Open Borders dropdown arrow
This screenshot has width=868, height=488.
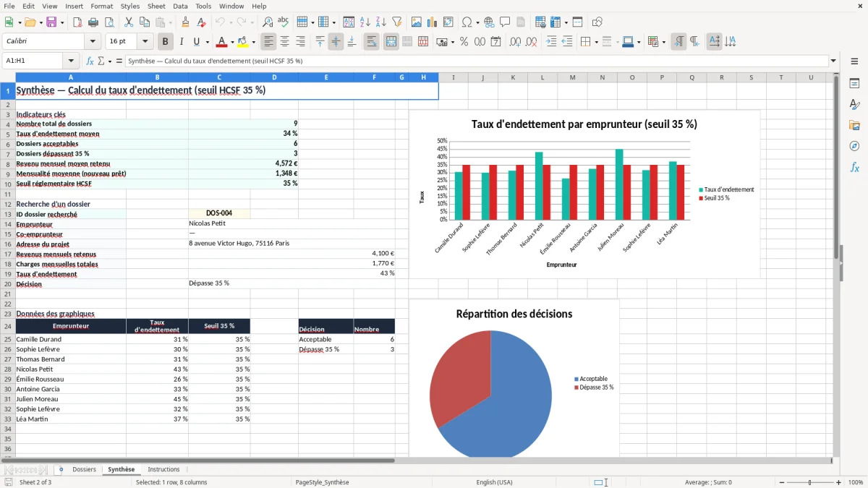596,42
